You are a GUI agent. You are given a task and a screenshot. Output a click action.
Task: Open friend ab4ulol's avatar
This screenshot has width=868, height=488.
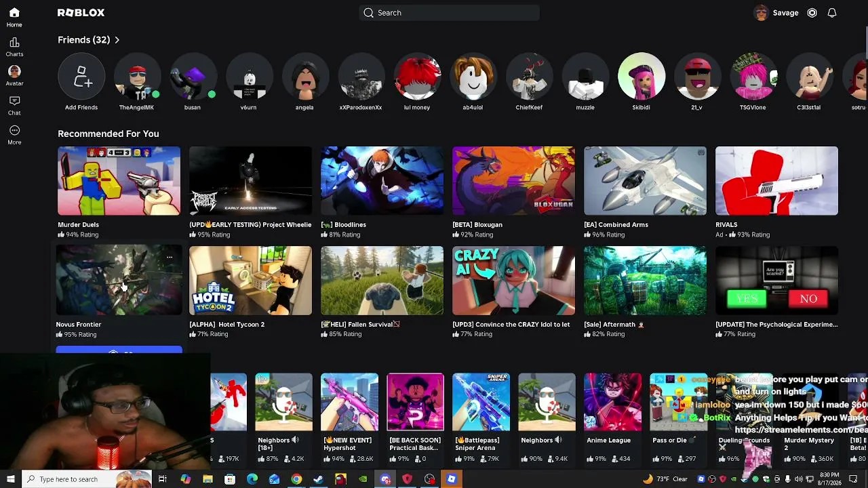[x=473, y=76]
